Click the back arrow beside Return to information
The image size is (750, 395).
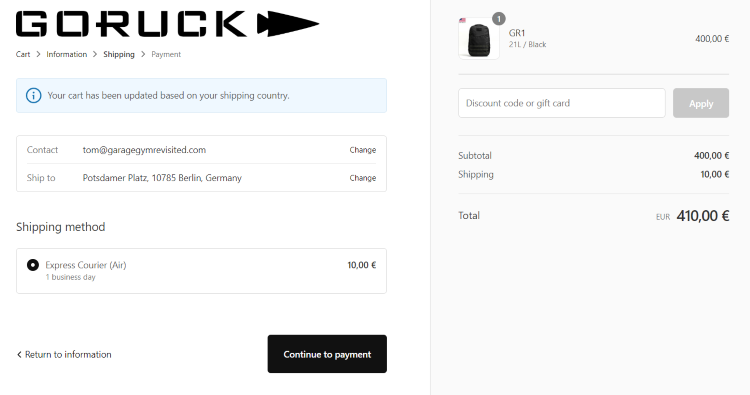pyautogui.click(x=19, y=354)
